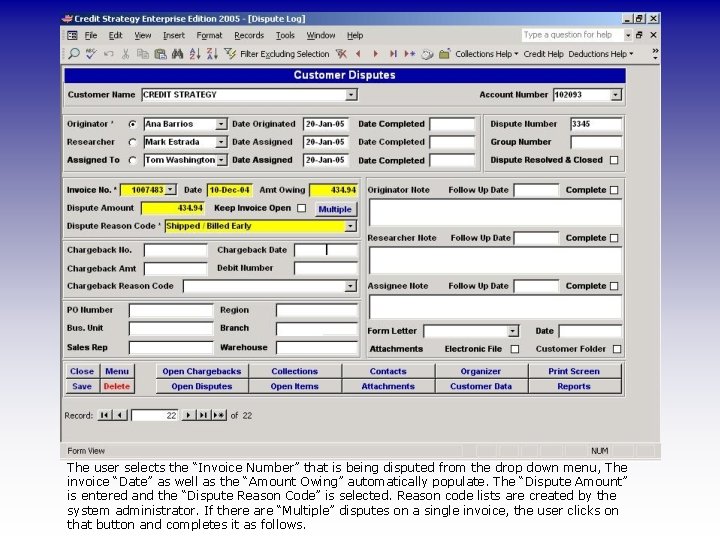This screenshot has height=540, width=720.
Task: Run the spelling check icon
Action: 91,54
